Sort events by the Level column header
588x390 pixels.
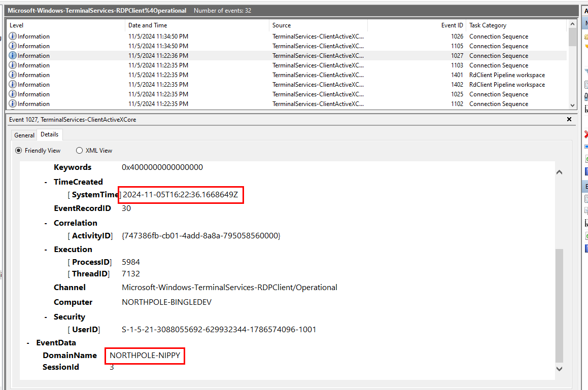[x=65, y=25]
